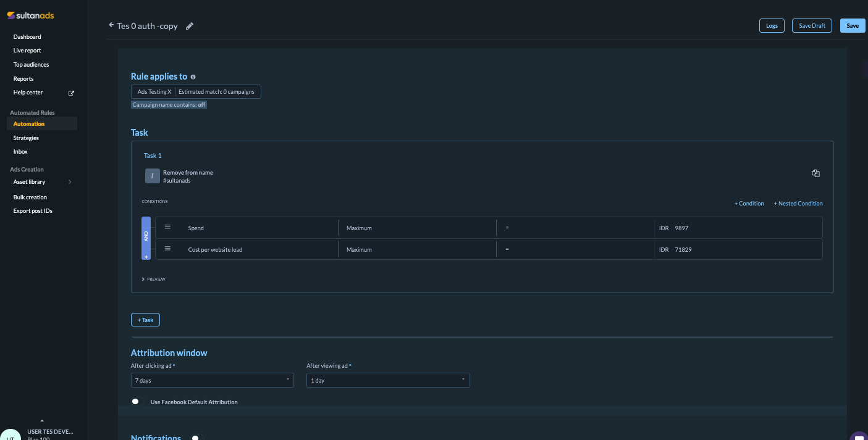
Task: Click the duplicate task icon in Task 1
Action: (x=815, y=173)
